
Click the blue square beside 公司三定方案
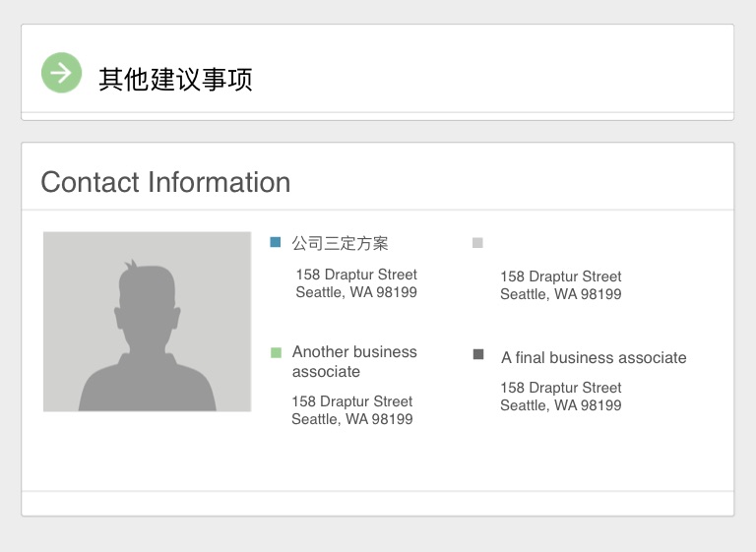click(276, 242)
